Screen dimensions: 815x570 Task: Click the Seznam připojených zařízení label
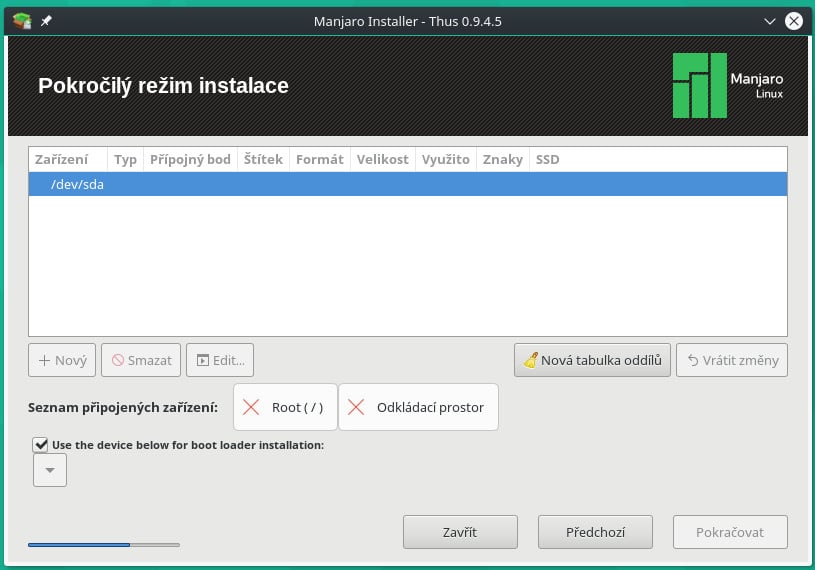123,408
